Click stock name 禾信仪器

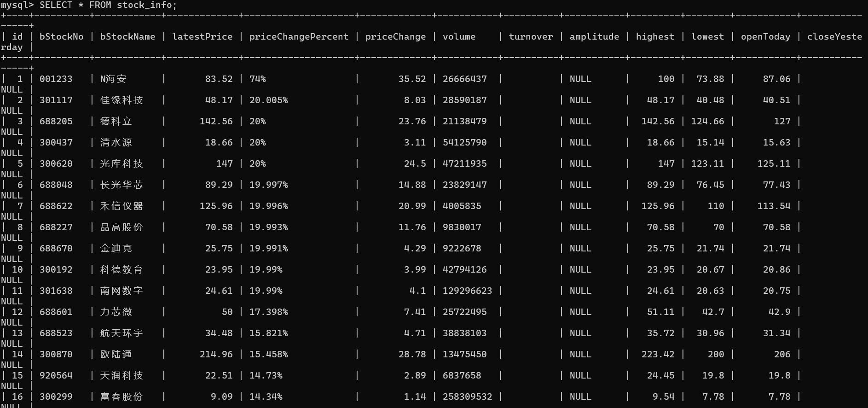122,206
